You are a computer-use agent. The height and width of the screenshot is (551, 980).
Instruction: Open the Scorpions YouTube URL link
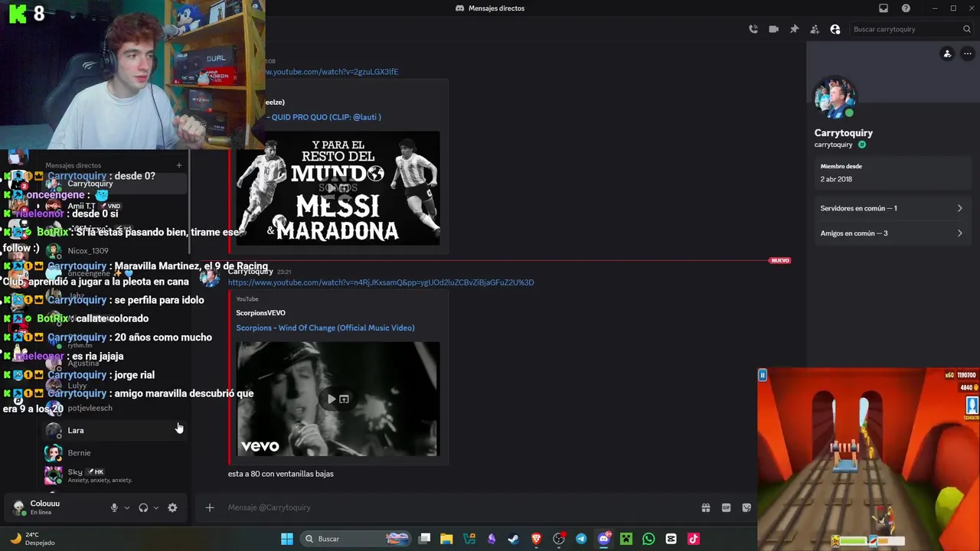click(381, 282)
